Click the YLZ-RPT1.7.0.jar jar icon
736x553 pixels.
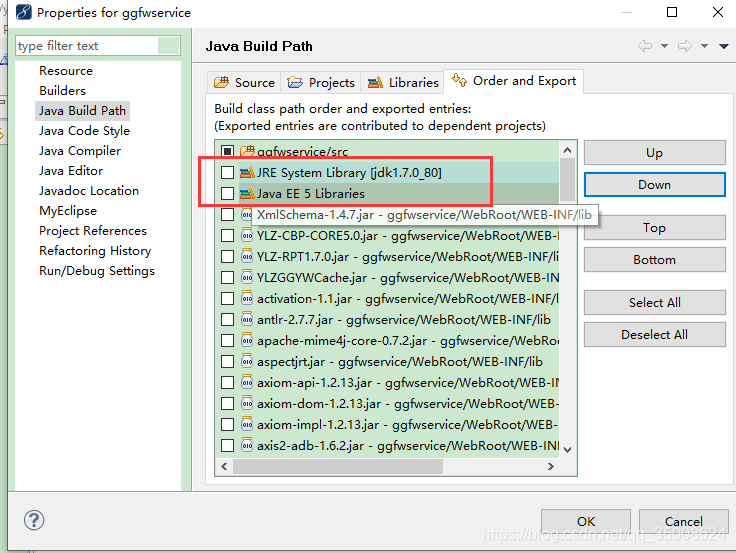point(247,256)
